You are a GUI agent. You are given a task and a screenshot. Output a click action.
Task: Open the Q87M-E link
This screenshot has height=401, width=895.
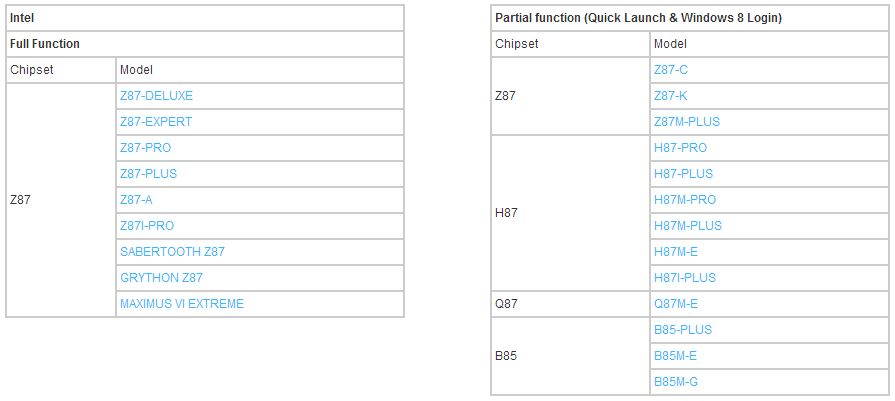(x=676, y=304)
